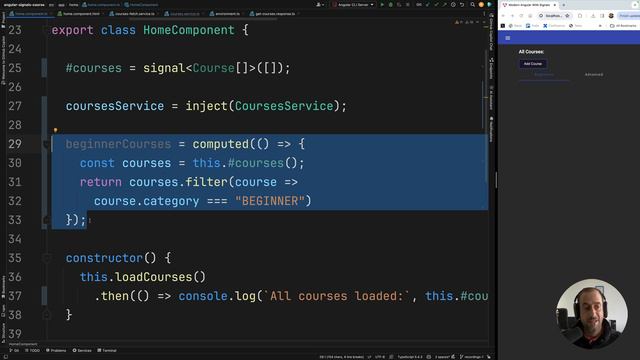Click the CoursesService text on line 27

tap(284, 106)
